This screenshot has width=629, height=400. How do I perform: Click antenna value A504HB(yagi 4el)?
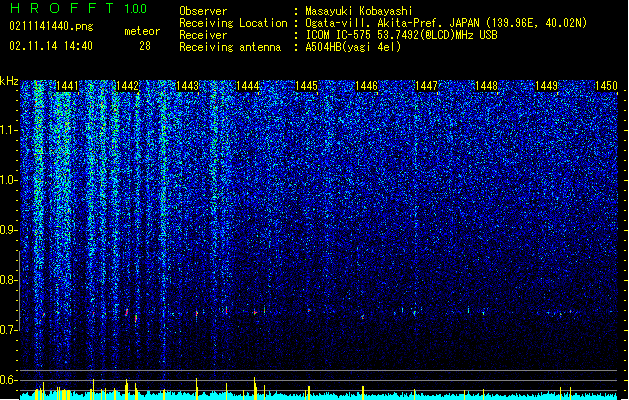click(353, 47)
